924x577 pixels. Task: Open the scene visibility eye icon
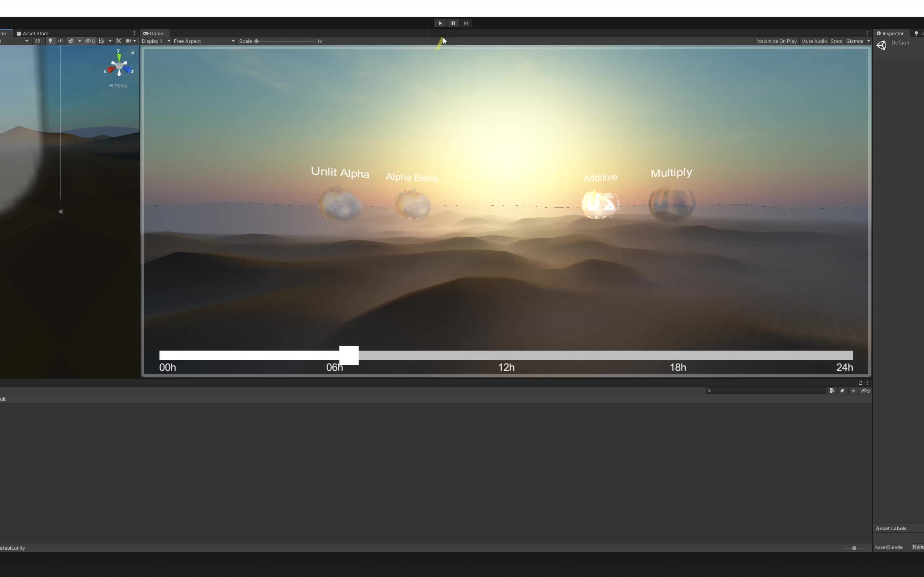point(89,41)
